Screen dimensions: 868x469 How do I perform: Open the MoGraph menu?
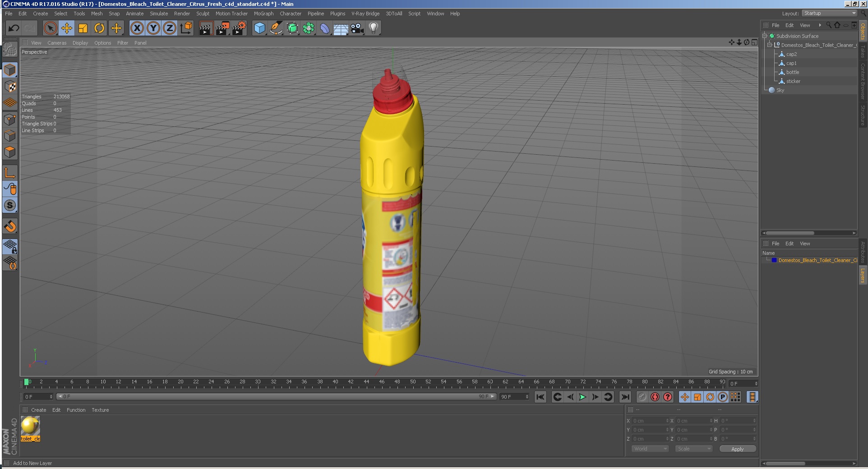tap(263, 14)
